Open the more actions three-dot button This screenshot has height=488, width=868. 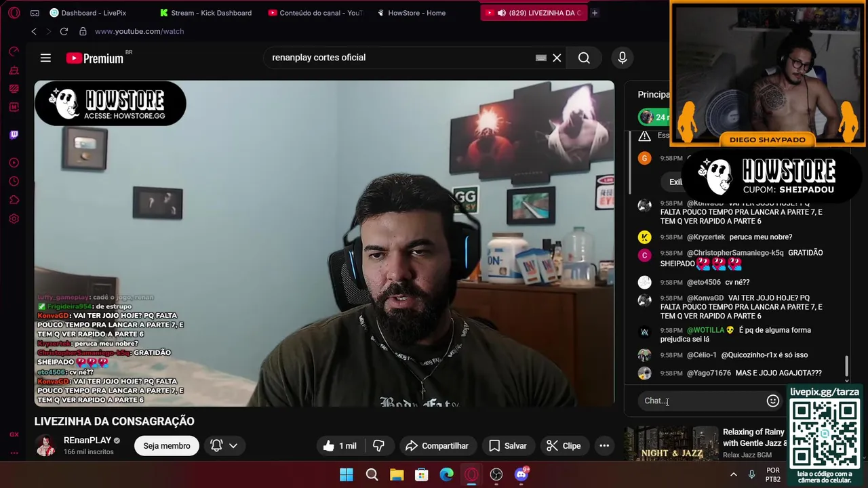(x=604, y=445)
